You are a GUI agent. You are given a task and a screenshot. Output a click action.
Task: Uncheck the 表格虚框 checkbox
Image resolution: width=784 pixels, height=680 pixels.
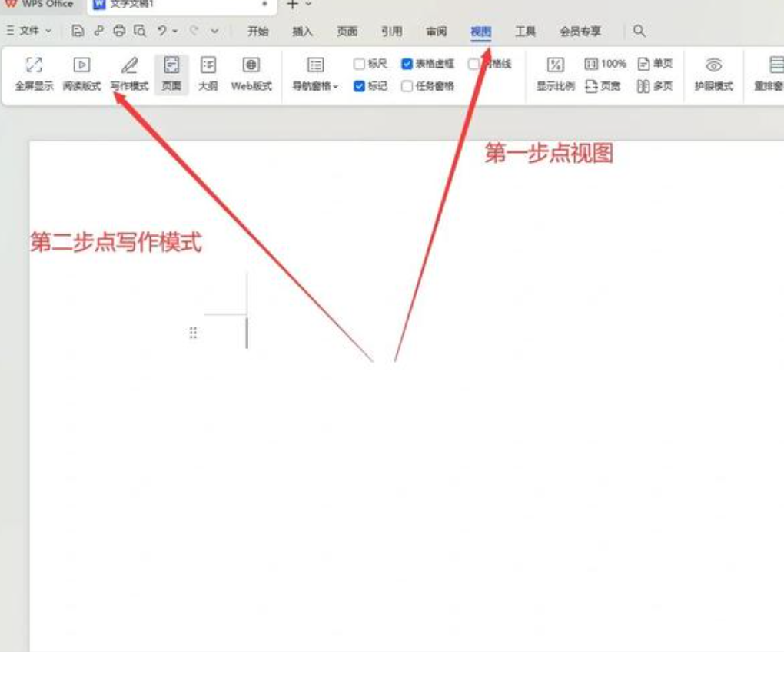(407, 64)
